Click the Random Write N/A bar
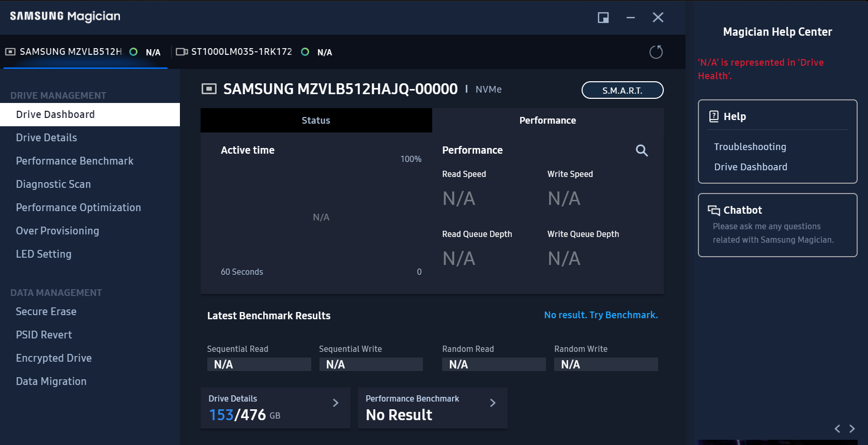 [x=606, y=364]
